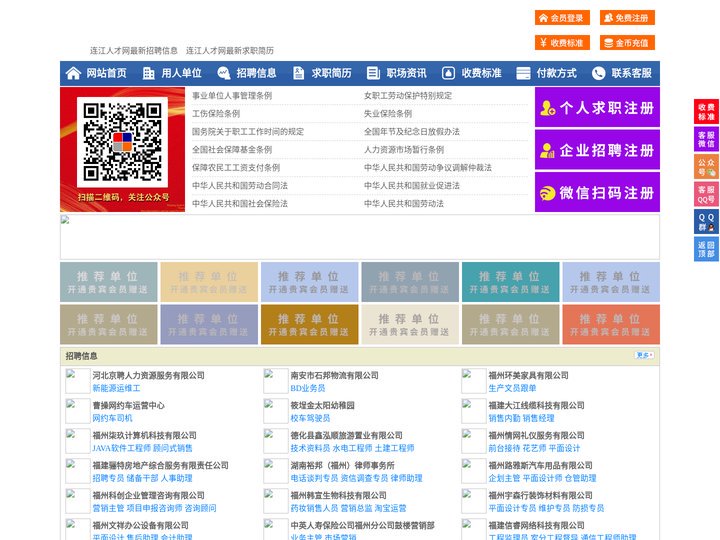Open 中华人民共和国劳动合同法 article
720x540 pixels.
240,186
